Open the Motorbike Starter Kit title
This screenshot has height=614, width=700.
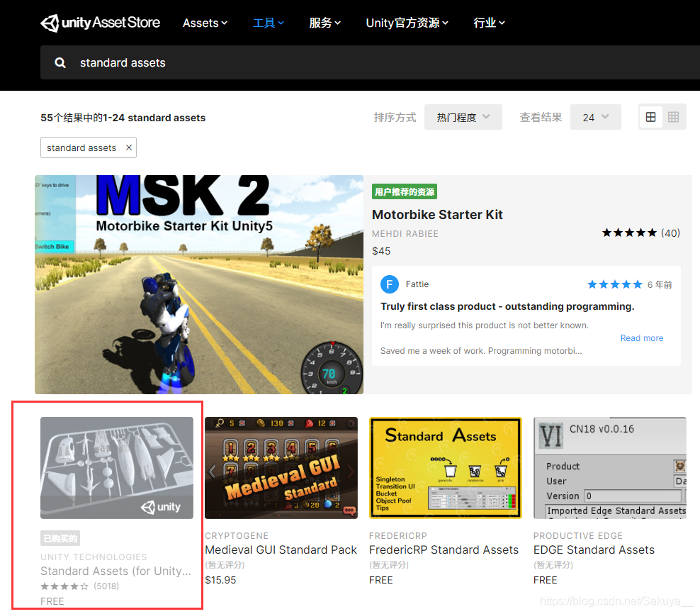[438, 215]
